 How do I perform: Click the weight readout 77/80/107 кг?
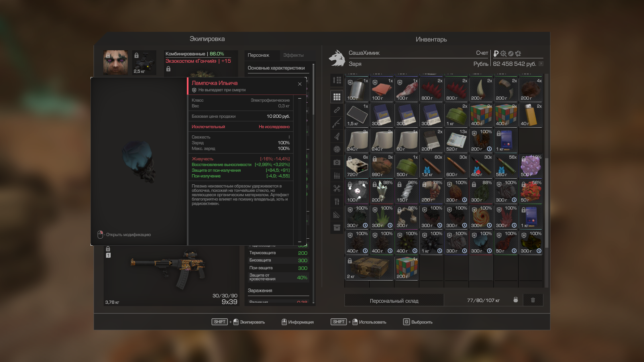click(x=483, y=300)
